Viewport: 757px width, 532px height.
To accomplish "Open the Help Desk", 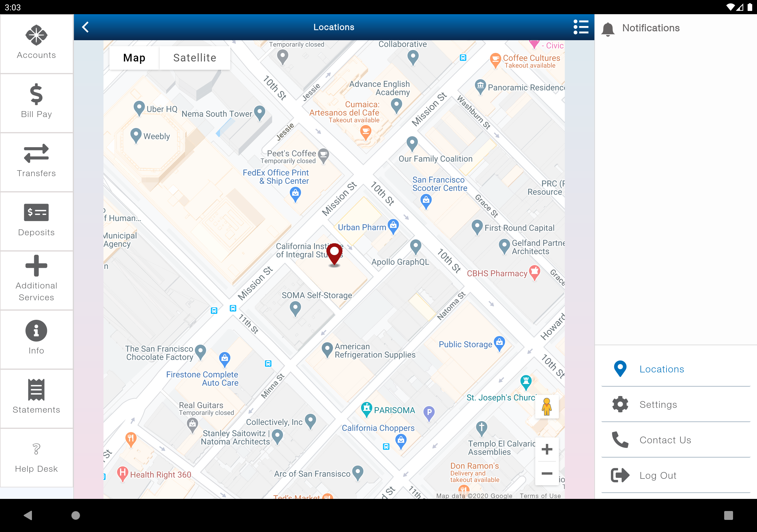I will pos(36,458).
